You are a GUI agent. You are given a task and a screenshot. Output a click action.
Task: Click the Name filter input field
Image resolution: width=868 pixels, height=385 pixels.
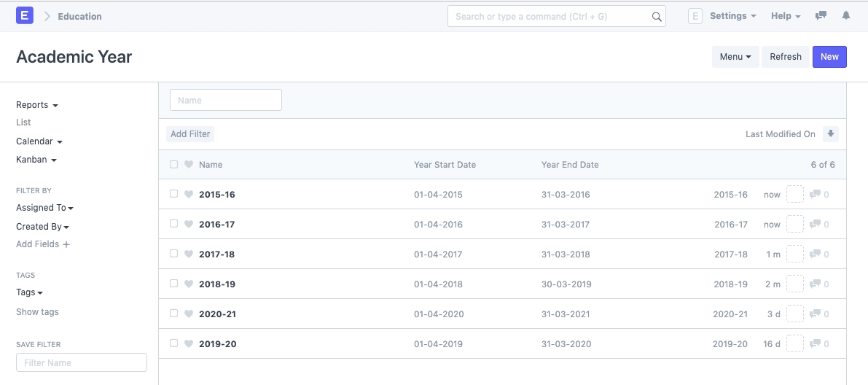225,101
